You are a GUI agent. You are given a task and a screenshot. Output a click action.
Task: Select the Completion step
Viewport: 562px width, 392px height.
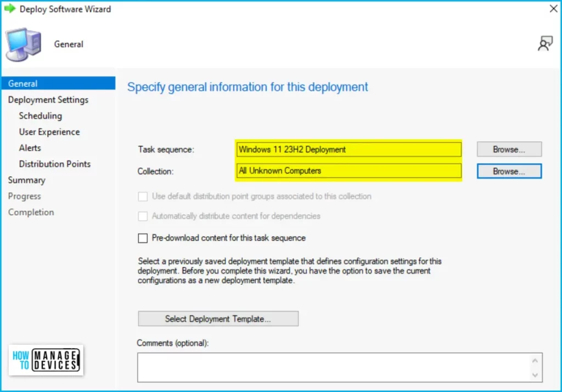pos(31,212)
